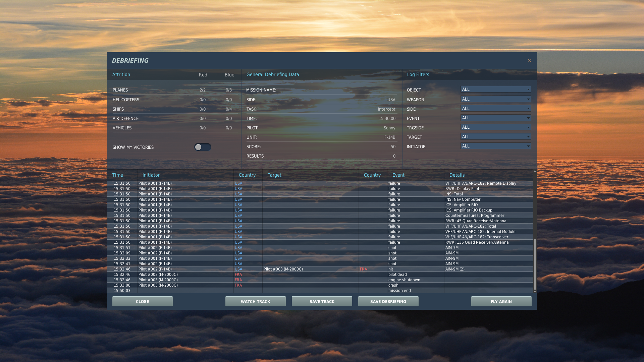Image resolution: width=644 pixels, height=362 pixels.
Task: Select the engine shutdown event row
Action: click(x=320, y=280)
